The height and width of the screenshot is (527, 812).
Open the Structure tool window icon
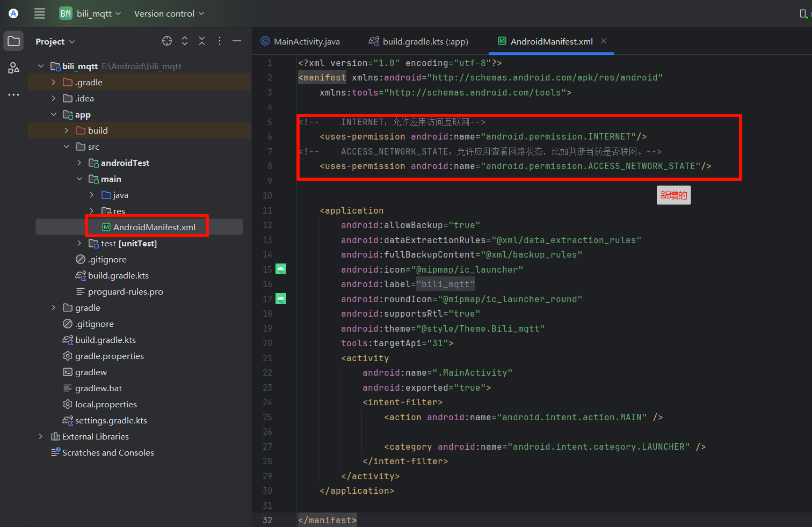(x=13, y=68)
